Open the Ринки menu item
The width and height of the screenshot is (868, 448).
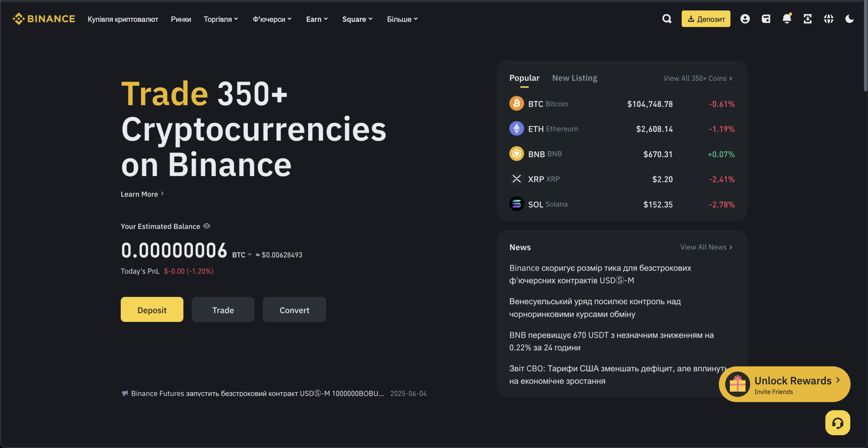click(x=181, y=19)
